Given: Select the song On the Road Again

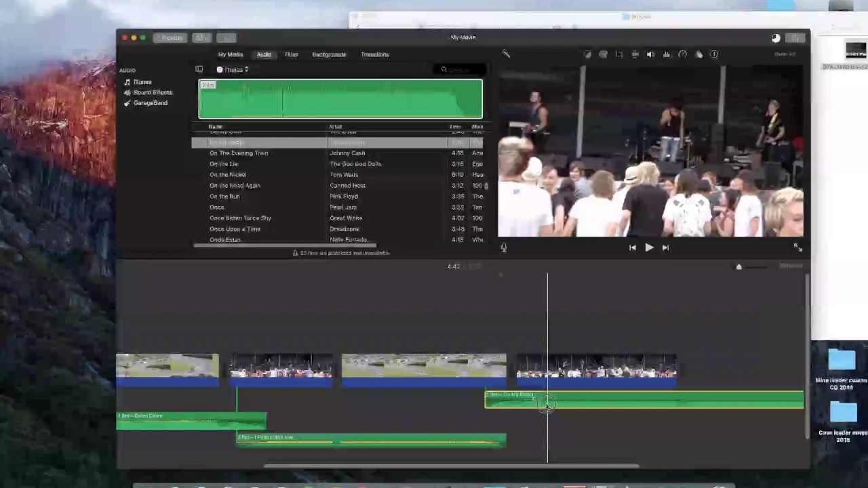Looking at the screenshot, I should coord(235,186).
